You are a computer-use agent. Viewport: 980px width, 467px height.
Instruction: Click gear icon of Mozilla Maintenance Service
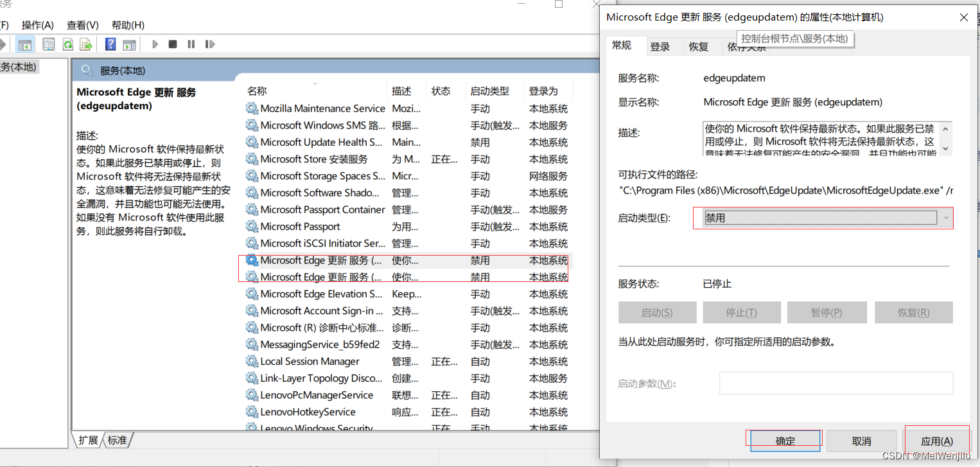coord(252,109)
